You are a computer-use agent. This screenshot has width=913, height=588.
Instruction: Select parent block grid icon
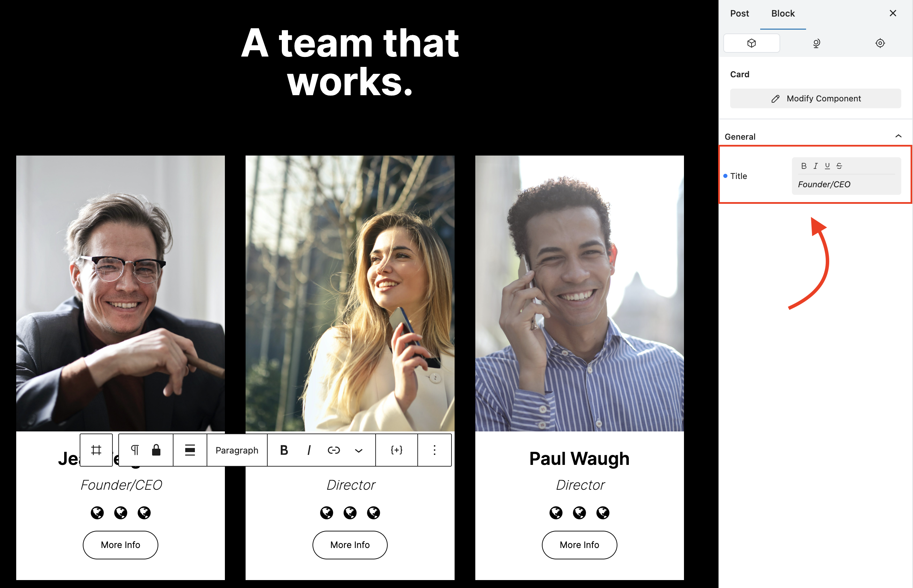click(x=96, y=450)
